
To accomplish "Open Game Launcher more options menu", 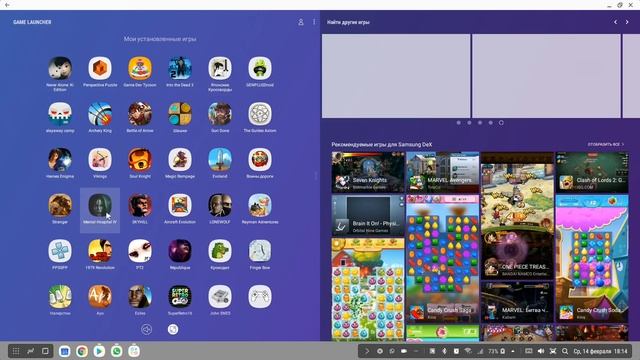I will (x=314, y=22).
